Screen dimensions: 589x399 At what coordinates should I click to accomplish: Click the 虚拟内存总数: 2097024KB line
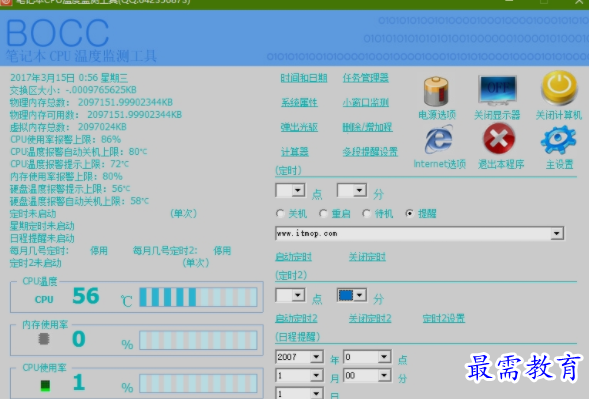click(68, 127)
